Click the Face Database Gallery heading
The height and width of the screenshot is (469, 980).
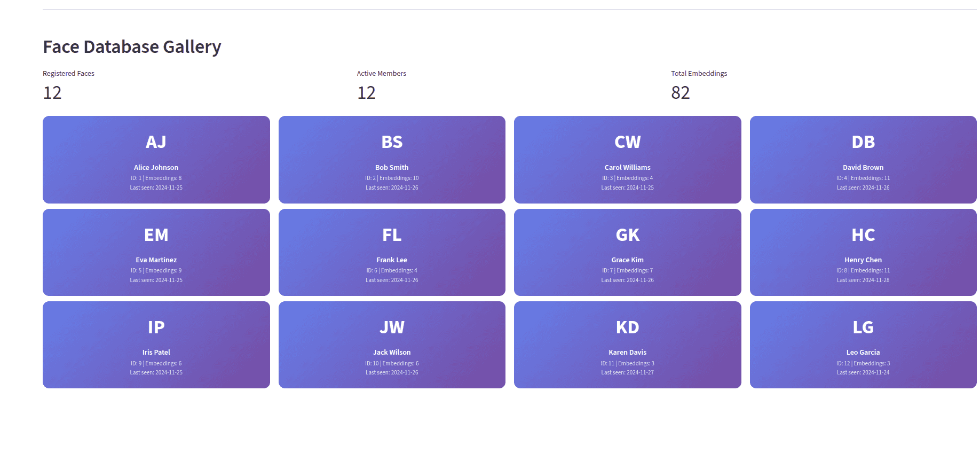[x=132, y=47]
